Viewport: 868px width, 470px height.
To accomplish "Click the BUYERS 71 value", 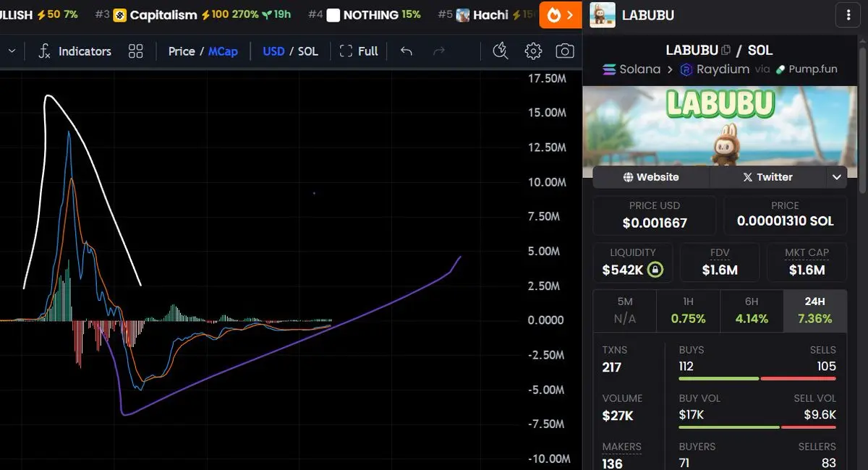I will (685, 463).
